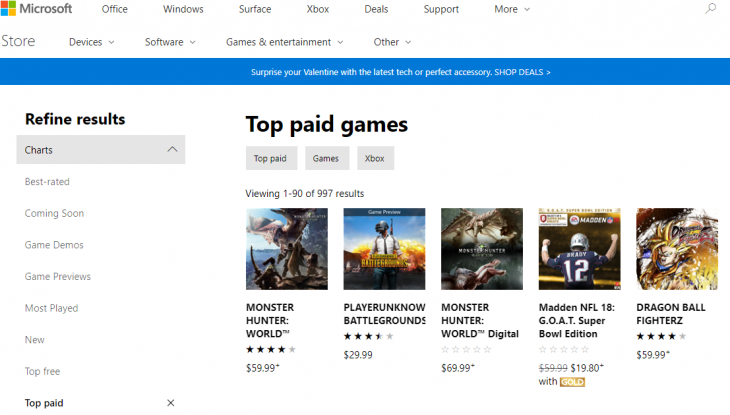Viewport: 730px width, 415px height.
Task: Click the GOLD badge under Madden NFL 18
Action: 572,382
